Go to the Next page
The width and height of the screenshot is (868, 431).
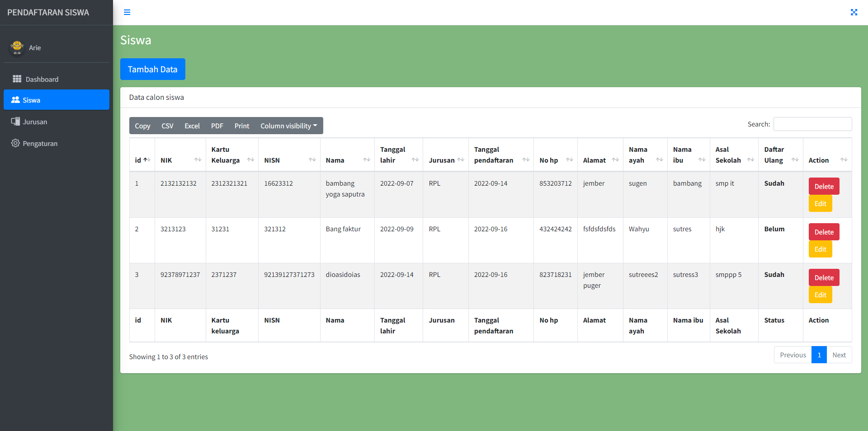click(x=839, y=355)
